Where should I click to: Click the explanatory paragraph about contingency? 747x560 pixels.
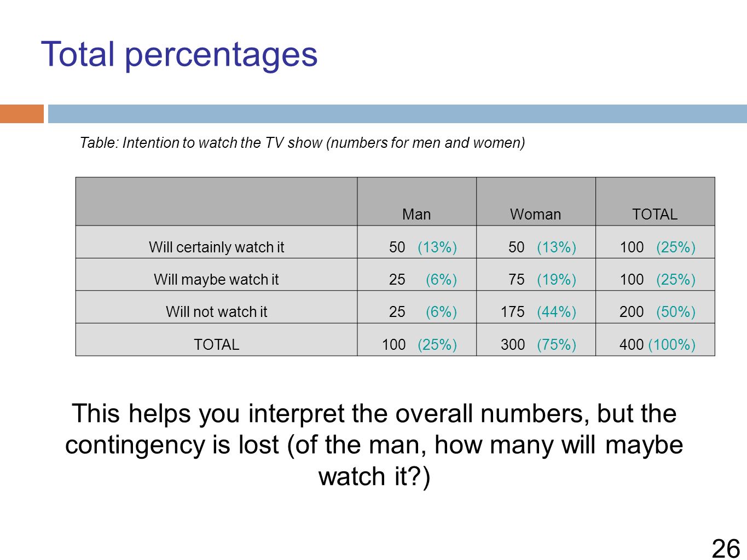[x=374, y=444]
